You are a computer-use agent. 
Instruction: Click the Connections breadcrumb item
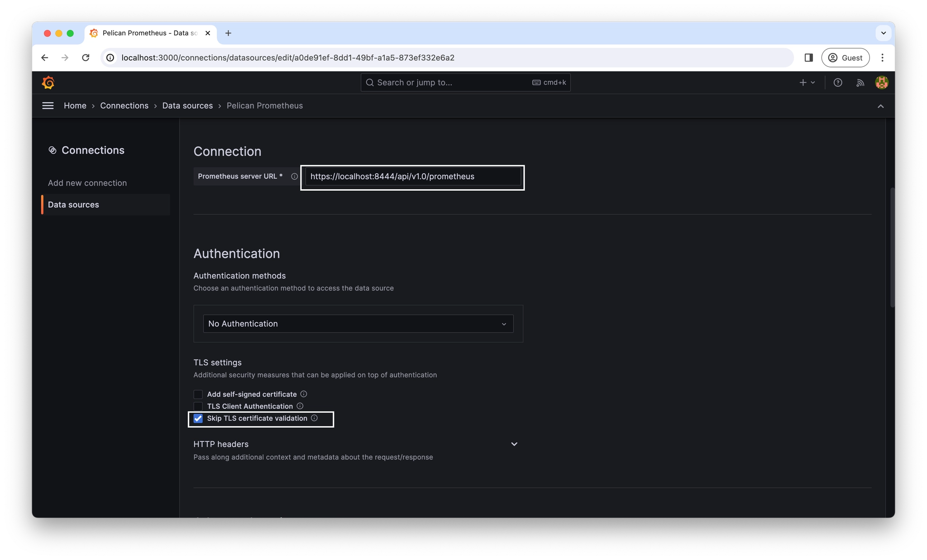[124, 105]
